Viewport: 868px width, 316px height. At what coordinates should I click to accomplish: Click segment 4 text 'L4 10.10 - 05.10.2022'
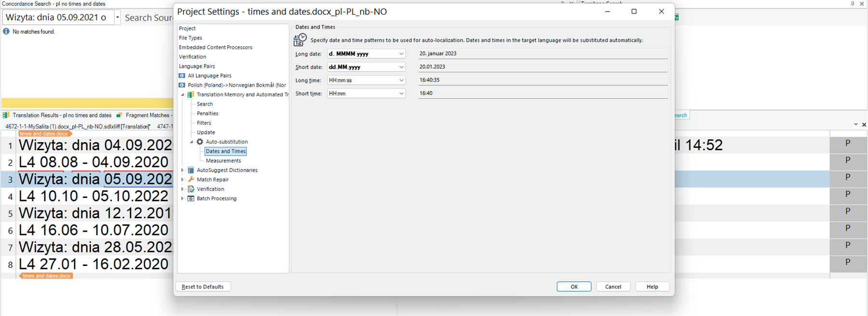94,196
